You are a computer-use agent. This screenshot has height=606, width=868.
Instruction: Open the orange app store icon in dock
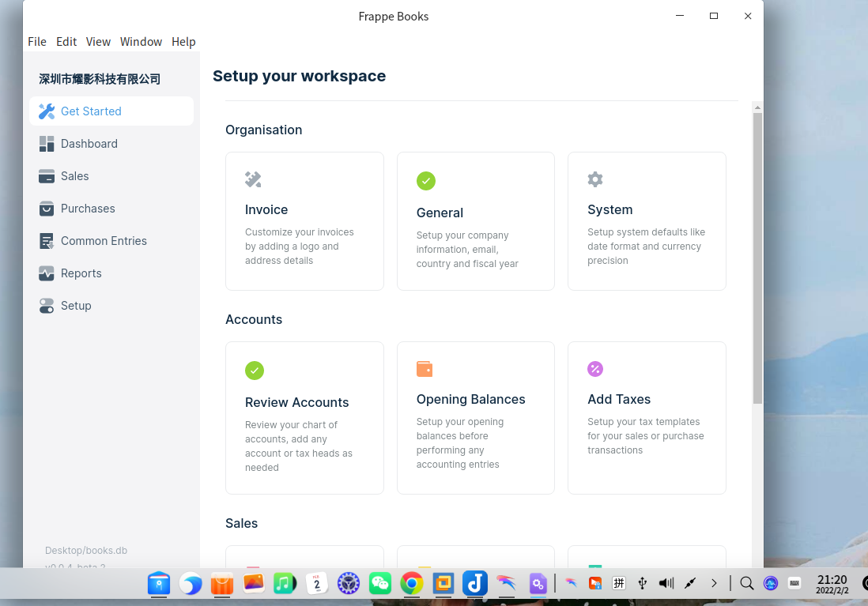222,583
